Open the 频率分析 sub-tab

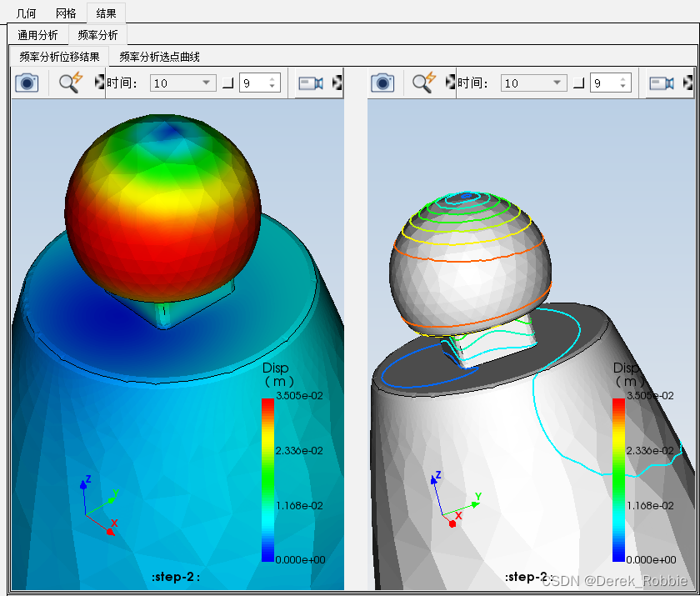(x=97, y=35)
